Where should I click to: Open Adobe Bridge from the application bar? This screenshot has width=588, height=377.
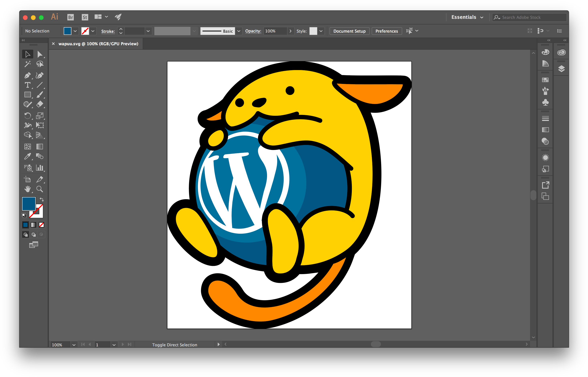point(71,17)
